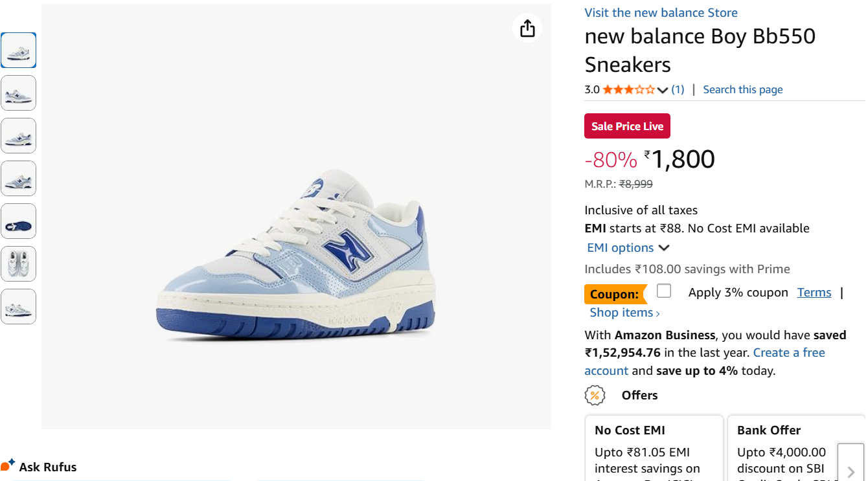Image resolution: width=868 pixels, height=481 pixels.
Task: Click the share icon on product image
Action: click(527, 28)
